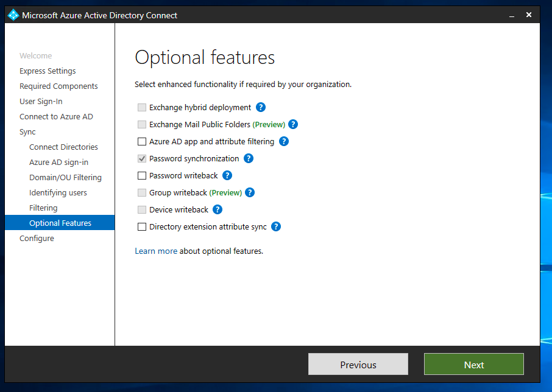Click help icon beside Device writeback
Viewport: 552px width, 392px height.
(218, 209)
